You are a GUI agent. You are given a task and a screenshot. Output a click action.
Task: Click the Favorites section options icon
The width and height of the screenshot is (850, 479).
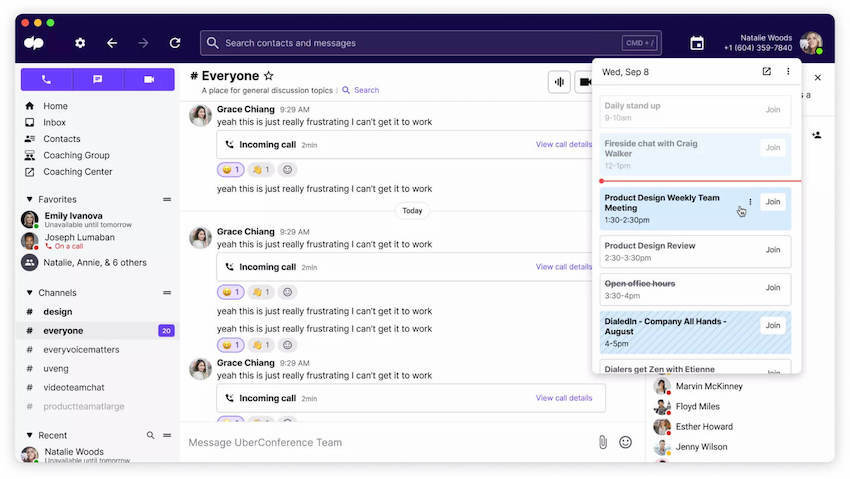(167, 199)
